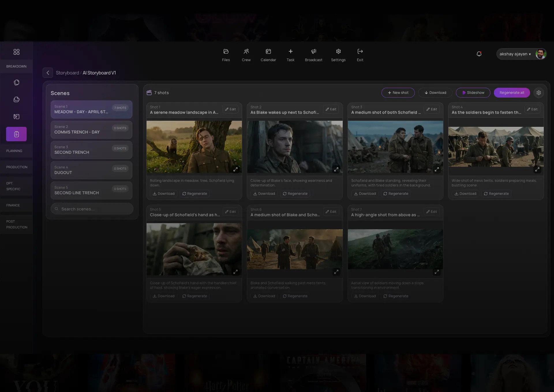Select Scene 5 SECOND LINE TRENCH

pyautogui.click(x=91, y=191)
